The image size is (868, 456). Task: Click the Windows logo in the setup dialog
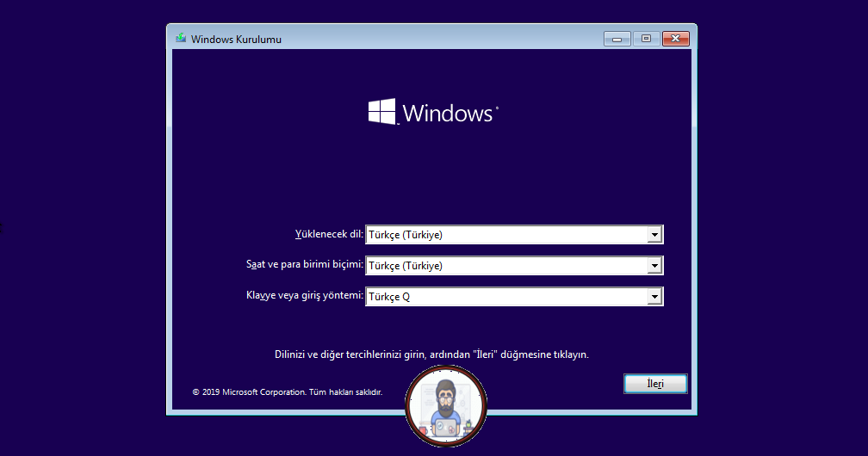[433, 113]
